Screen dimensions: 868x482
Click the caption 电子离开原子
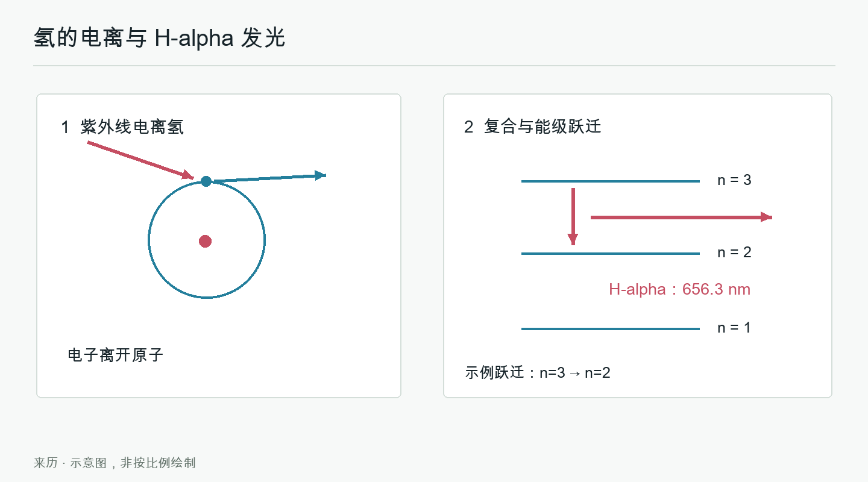pyautogui.click(x=116, y=355)
